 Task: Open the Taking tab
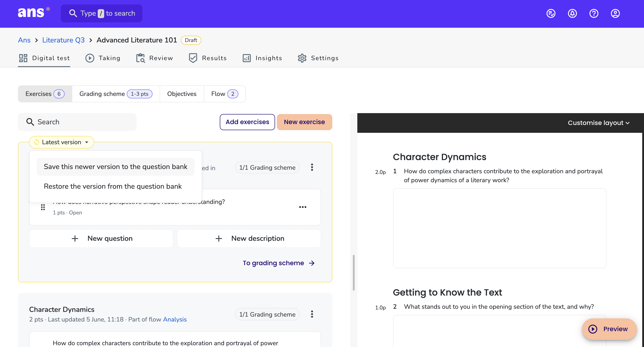point(103,58)
